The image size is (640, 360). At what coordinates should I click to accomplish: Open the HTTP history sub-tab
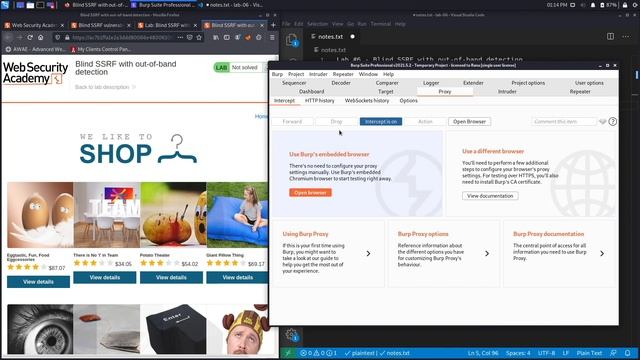[x=320, y=101]
